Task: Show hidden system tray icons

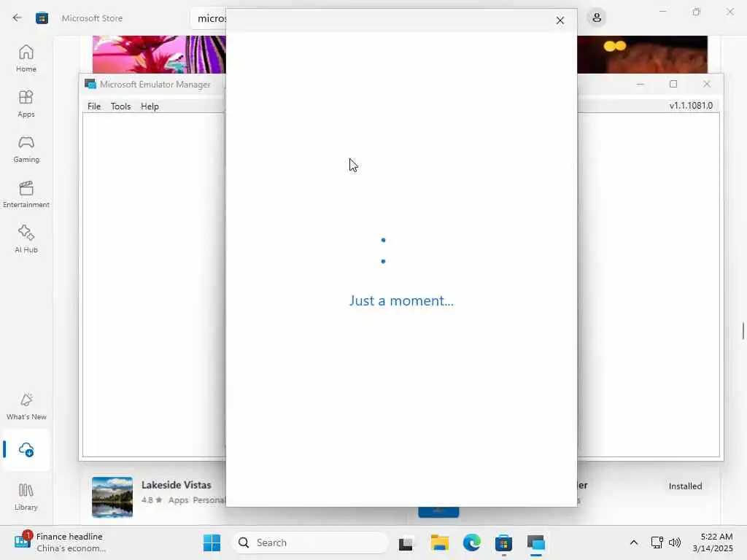Action: click(634, 542)
